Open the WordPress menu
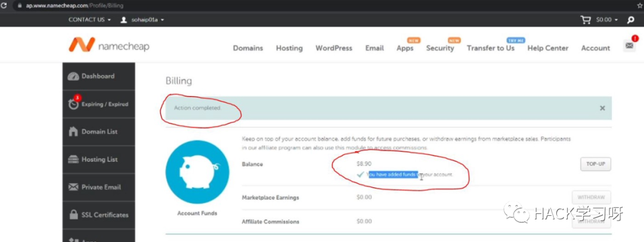644x242 pixels. point(334,48)
